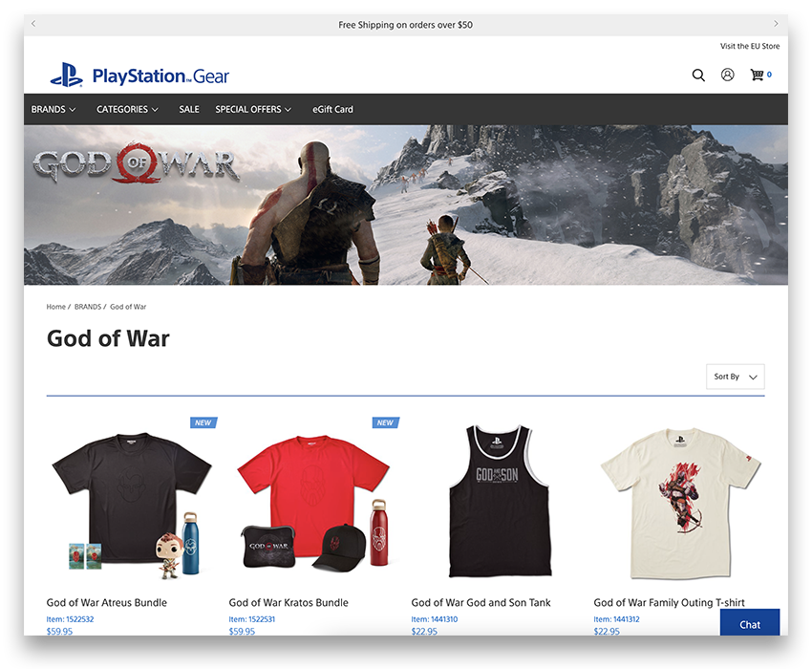This screenshot has height=669, width=812.
Task: Open God of War Atreus Bundle title
Action: click(107, 603)
